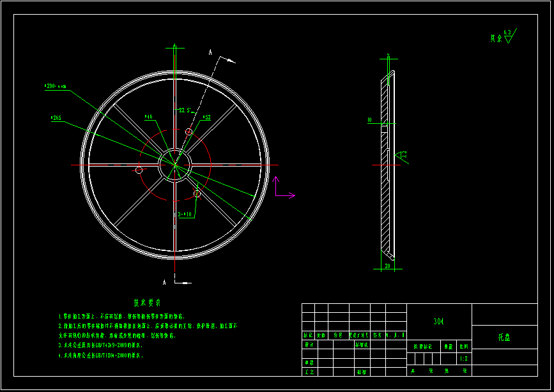The height and width of the screenshot is (392, 554).
Task: Click the 托盘 part name in title block
Action: 504,337
